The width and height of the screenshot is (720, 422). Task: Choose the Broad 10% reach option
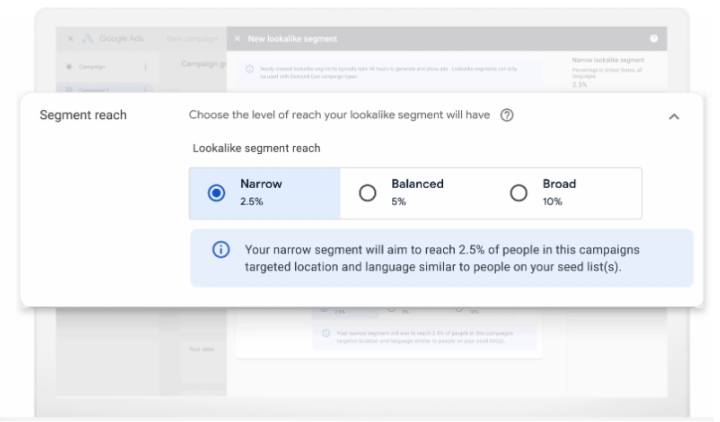pos(518,193)
